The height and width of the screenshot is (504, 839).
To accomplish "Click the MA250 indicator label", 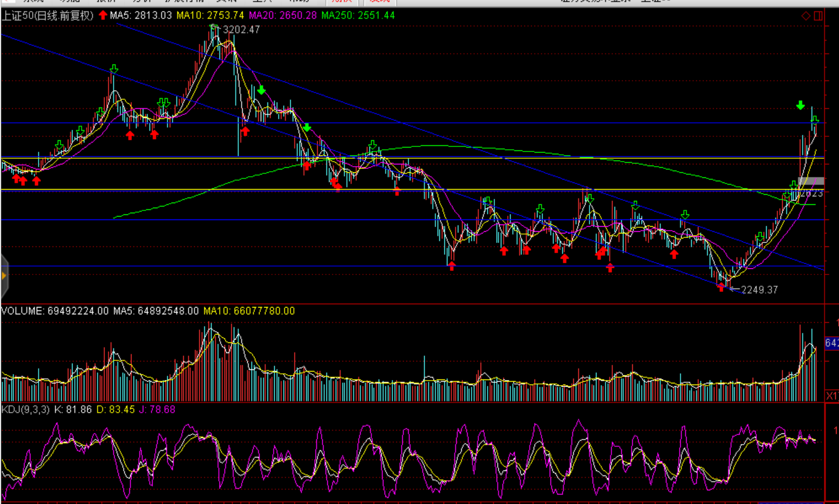I will pos(358,15).
